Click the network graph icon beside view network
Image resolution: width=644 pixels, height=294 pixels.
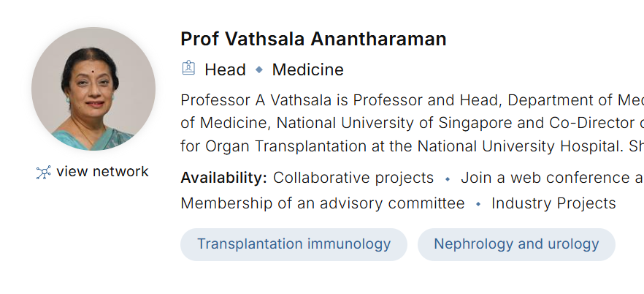tap(43, 173)
